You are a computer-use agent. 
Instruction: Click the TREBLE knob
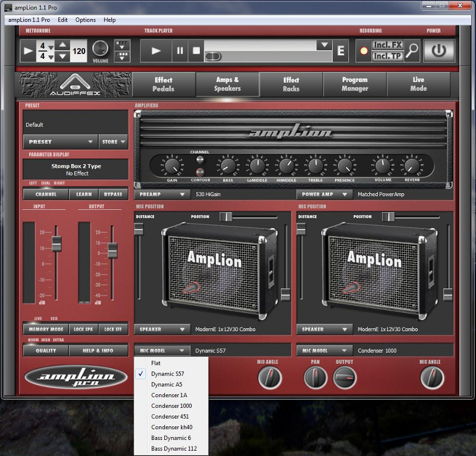[315, 166]
